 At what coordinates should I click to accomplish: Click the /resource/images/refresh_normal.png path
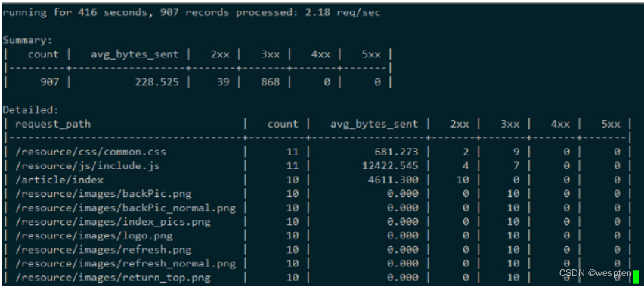[125, 263]
